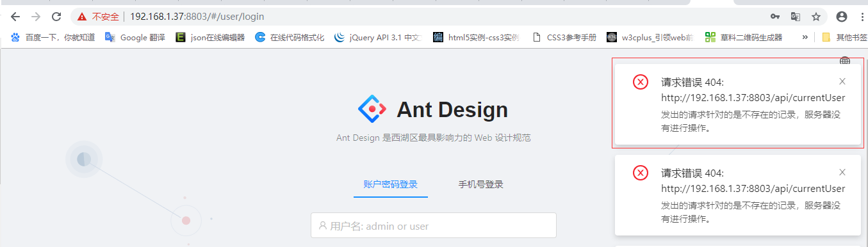The height and width of the screenshot is (247, 868).
Task: Open the html5实例-css3实例 bookmark
Action: click(x=476, y=37)
